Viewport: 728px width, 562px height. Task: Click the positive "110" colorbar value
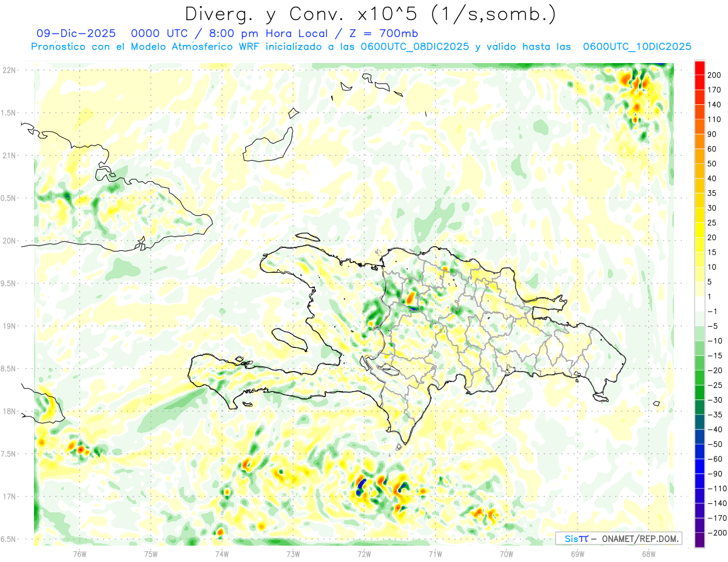(x=715, y=119)
